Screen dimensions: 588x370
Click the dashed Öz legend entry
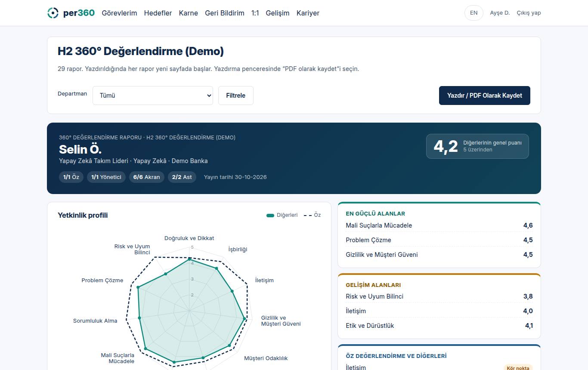[x=312, y=215]
